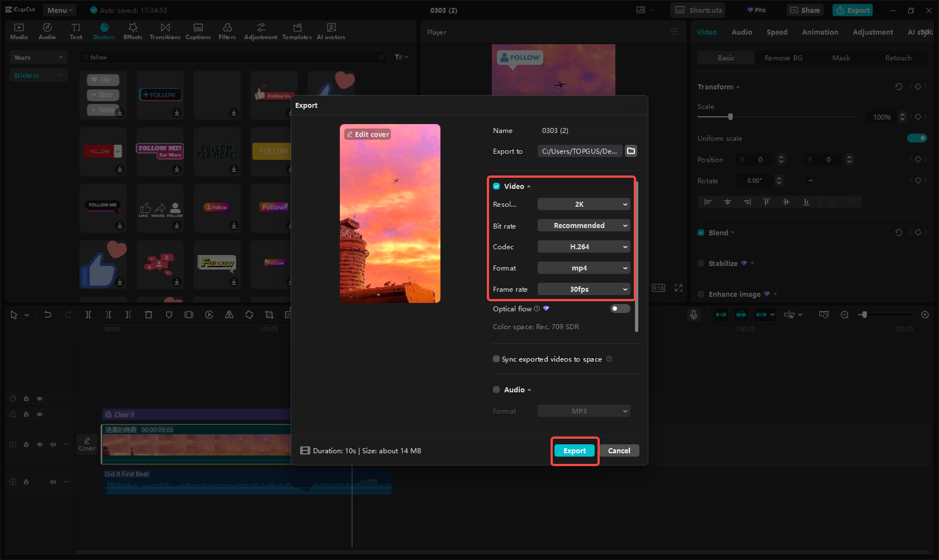The image size is (939, 560).
Task: Click the microphone record icon
Action: point(693,315)
